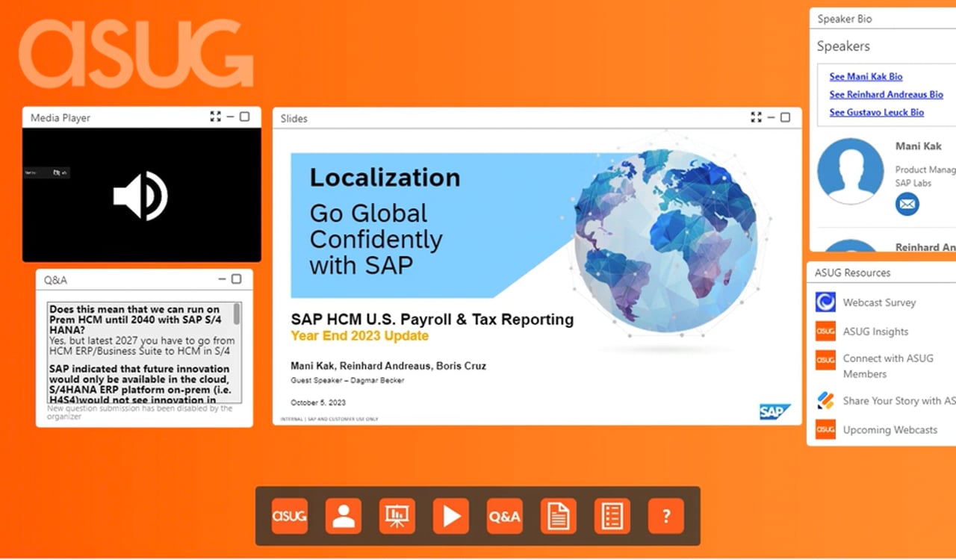This screenshot has width=956, height=560.
Task: Minimize the Media Player window
Action: pos(230,116)
